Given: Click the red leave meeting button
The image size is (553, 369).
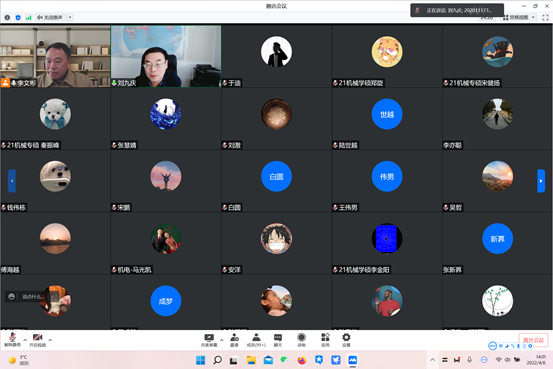Looking at the screenshot, I should [x=533, y=340].
